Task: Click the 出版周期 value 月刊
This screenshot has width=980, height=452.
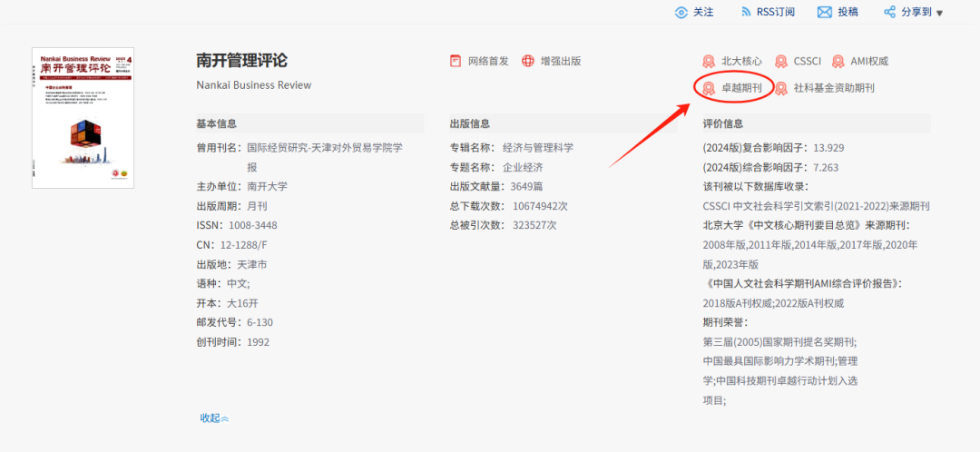Action: (258, 206)
